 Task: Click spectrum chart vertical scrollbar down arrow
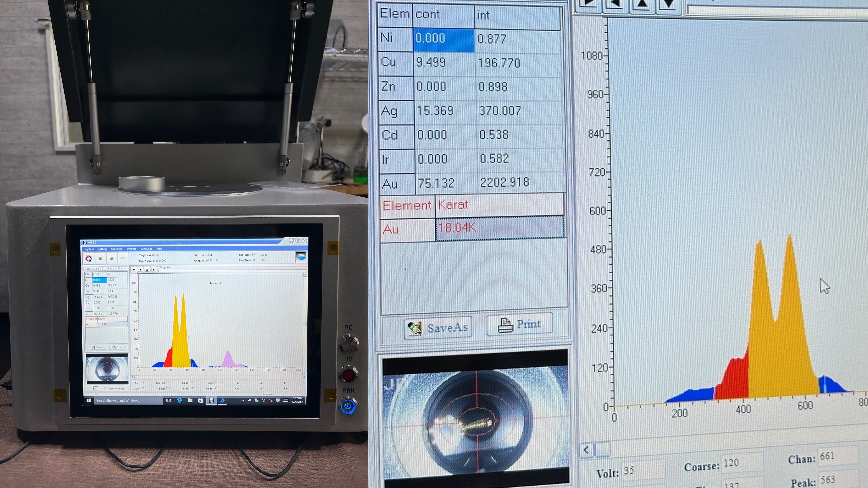(x=305, y=373)
